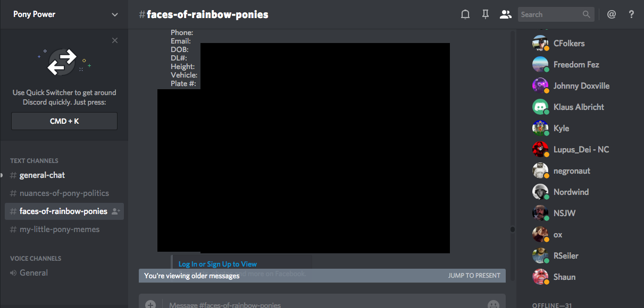
Task: Collapse the TEXT CHANNELS category
Action: (34, 160)
